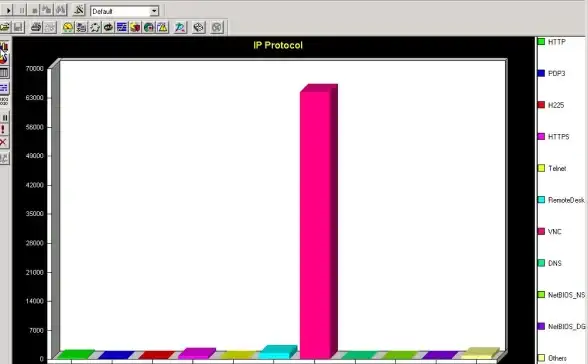Click the stop capture square button
The height and width of the screenshot is (364, 588).
point(34,10)
